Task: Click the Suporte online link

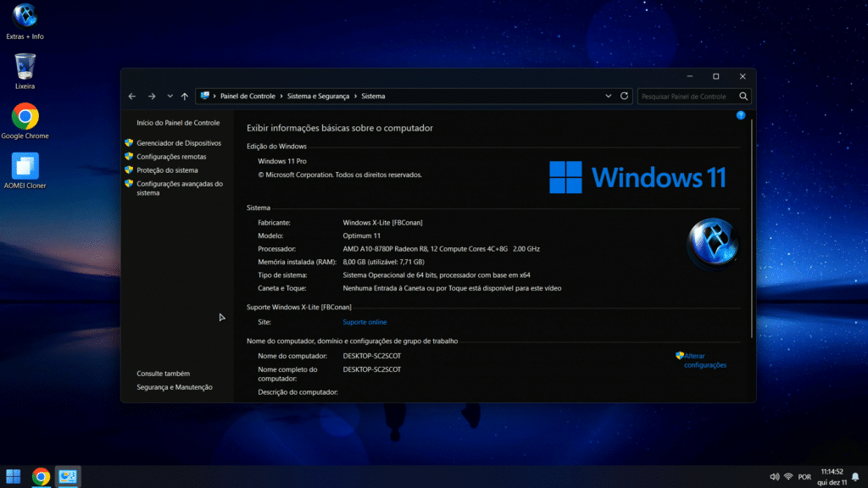Action: pyautogui.click(x=364, y=322)
